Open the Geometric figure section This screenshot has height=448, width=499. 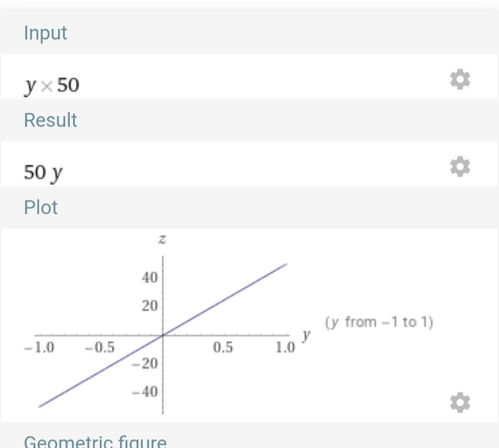point(95,441)
